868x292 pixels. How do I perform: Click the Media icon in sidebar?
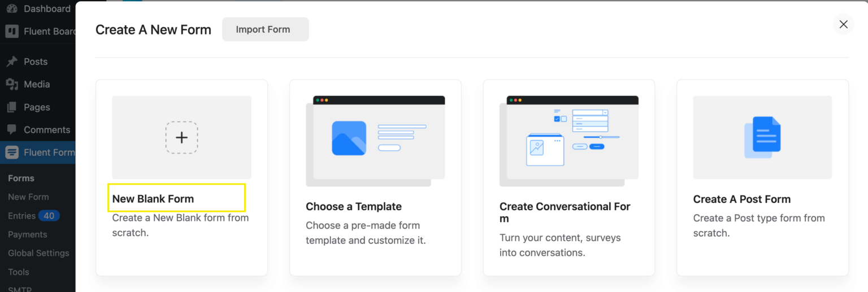coord(12,84)
